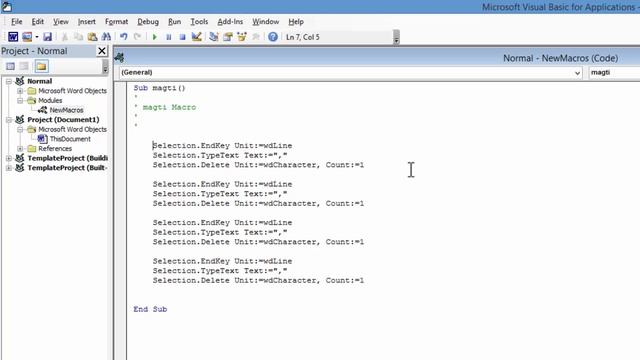This screenshot has height=360, width=640.
Task: Collapse Microsoft Word Objects under Document1
Action: 20,129
